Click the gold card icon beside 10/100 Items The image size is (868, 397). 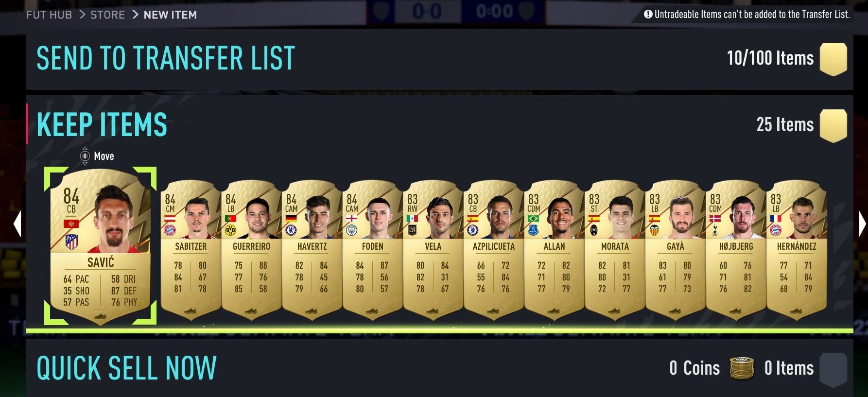point(833,59)
